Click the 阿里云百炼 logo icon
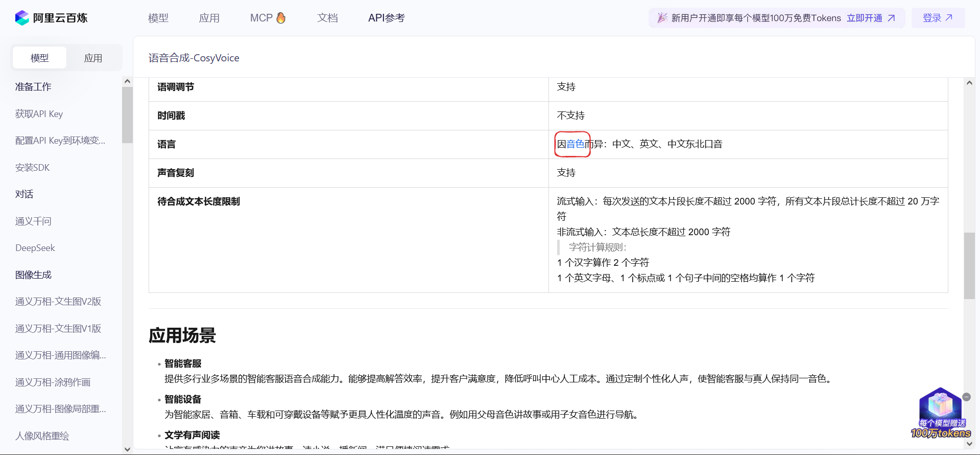The image size is (980, 455). [x=22, y=18]
